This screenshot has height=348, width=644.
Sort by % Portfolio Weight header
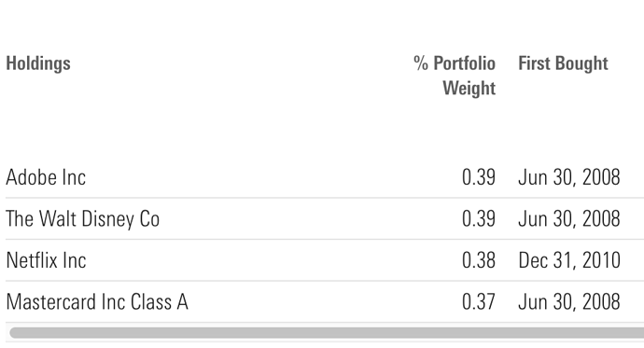coord(455,76)
